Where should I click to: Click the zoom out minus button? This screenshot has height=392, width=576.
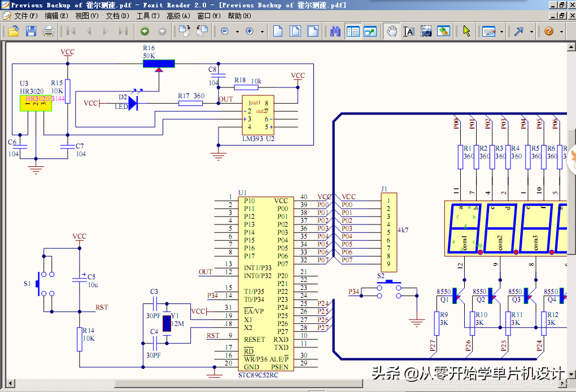point(225,31)
